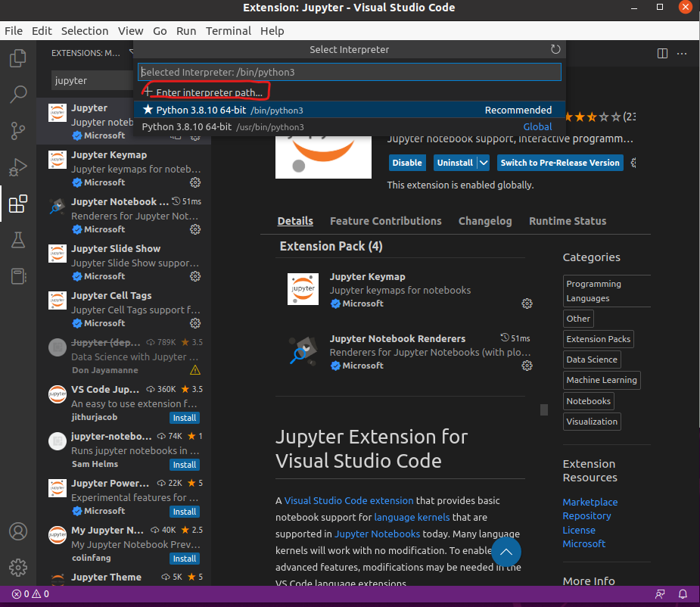Refresh the interpreter list
The height and width of the screenshot is (607, 700).
tap(555, 49)
